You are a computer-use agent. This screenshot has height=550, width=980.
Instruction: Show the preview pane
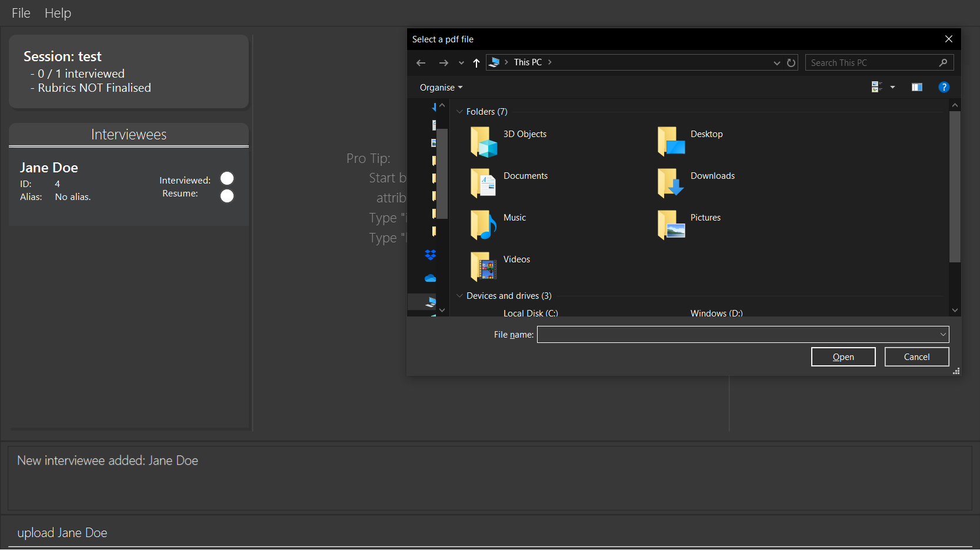[917, 87]
